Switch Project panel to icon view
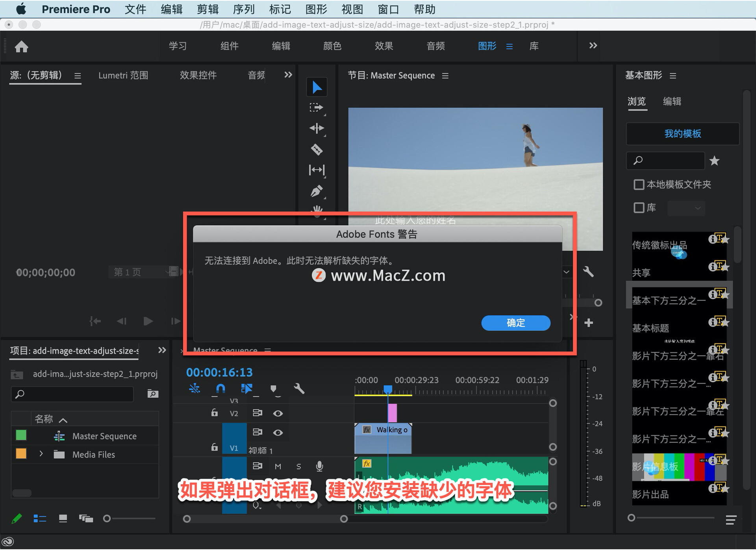The height and width of the screenshot is (550, 756). (63, 519)
